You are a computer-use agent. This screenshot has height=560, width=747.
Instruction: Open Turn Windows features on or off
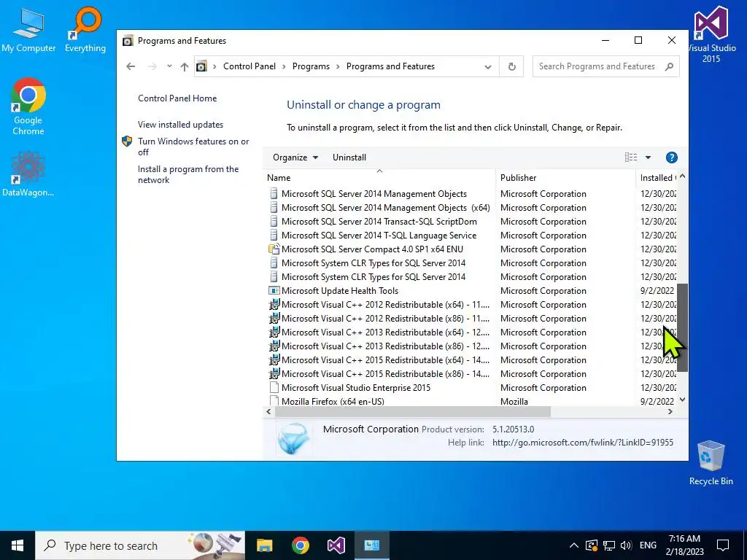[x=193, y=147]
